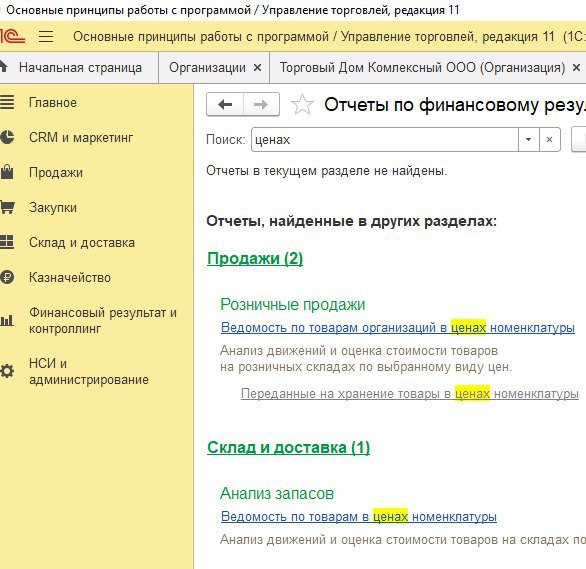
Task: Add page to favorites with star icon
Action: click(302, 104)
